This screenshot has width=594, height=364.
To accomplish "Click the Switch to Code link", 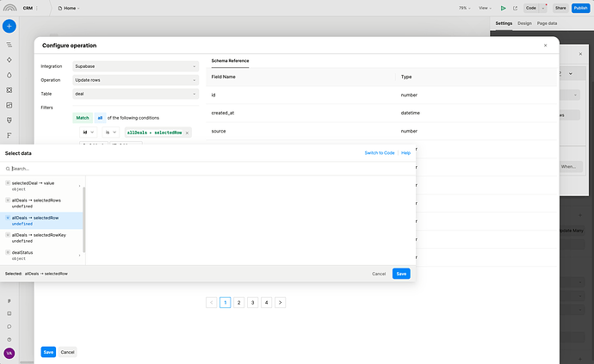I will [x=379, y=152].
